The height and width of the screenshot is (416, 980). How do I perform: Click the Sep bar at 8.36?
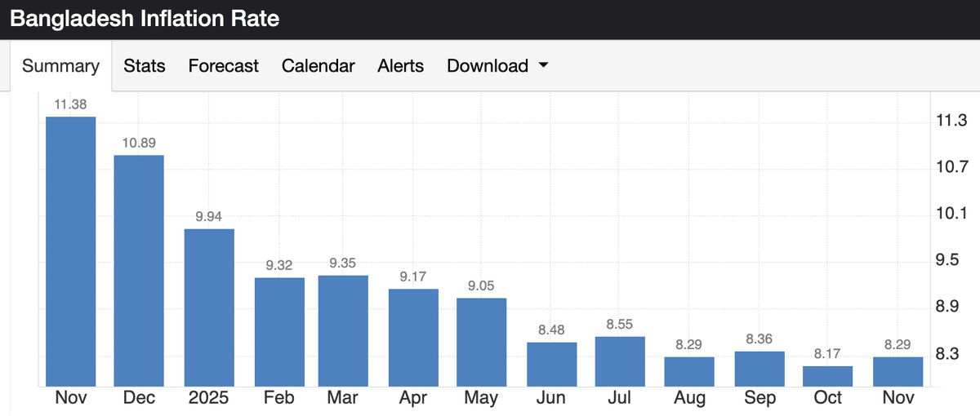(x=759, y=369)
